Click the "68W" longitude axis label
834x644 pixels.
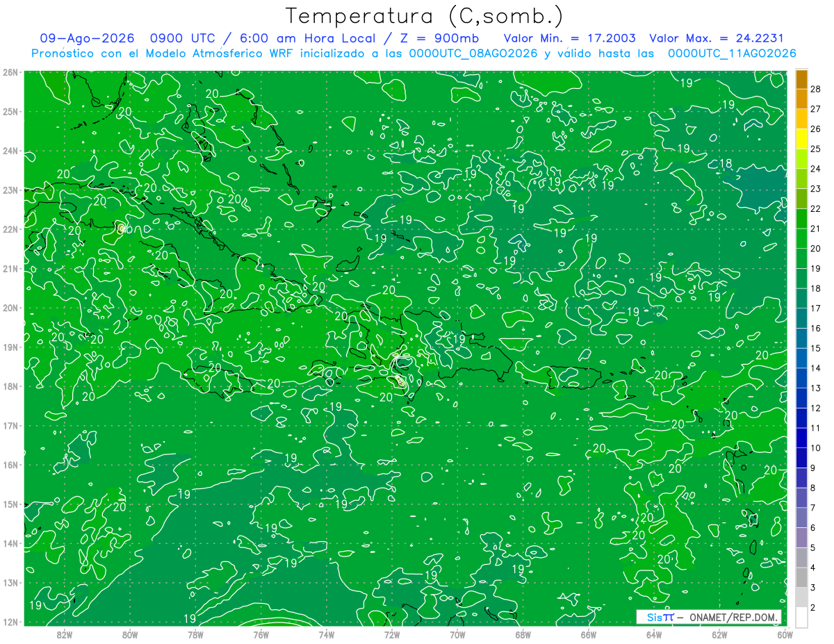tap(523, 634)
